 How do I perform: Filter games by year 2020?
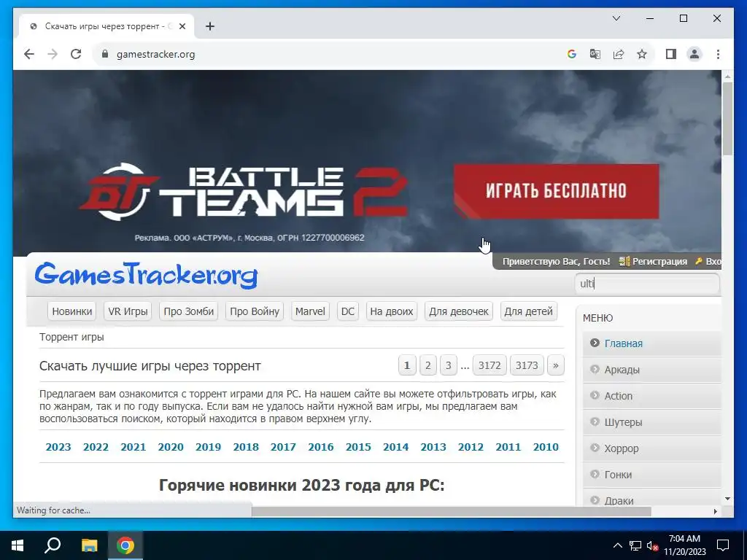pos(171,447)
